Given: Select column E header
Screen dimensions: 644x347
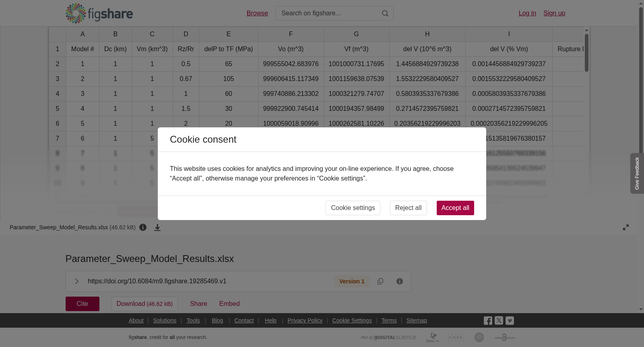Looking at the screenshot, I should coord(229,34).
